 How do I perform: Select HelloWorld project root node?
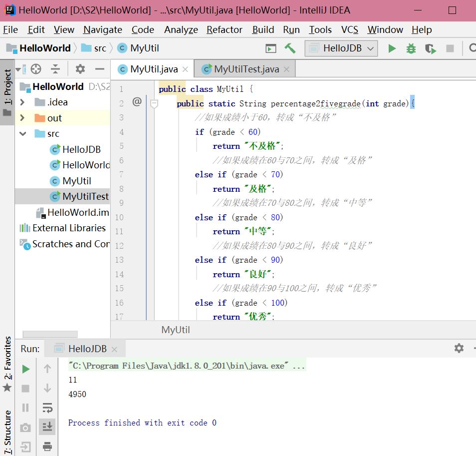(x=51, y=86)
